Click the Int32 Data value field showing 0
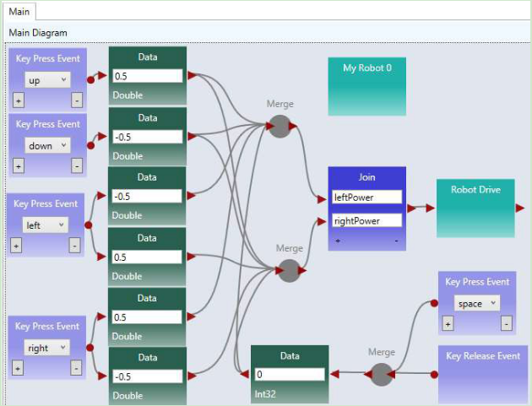 [x=289, y=374]
